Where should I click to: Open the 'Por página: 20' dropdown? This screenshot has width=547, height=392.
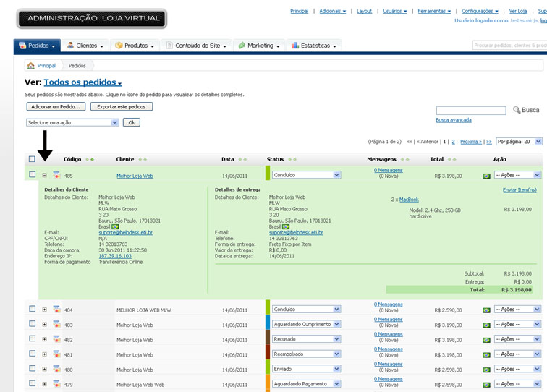[519, 142]
